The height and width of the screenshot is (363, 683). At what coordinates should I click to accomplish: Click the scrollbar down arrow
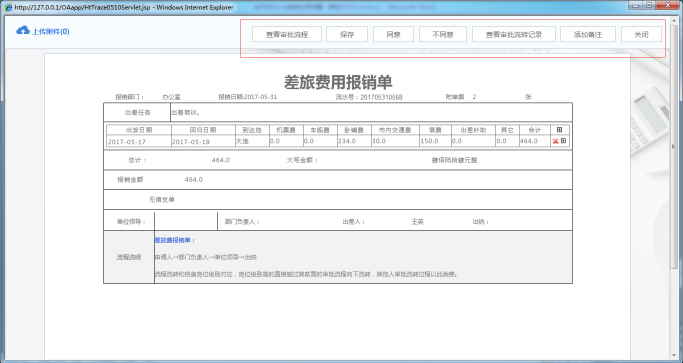pos(675,354)
